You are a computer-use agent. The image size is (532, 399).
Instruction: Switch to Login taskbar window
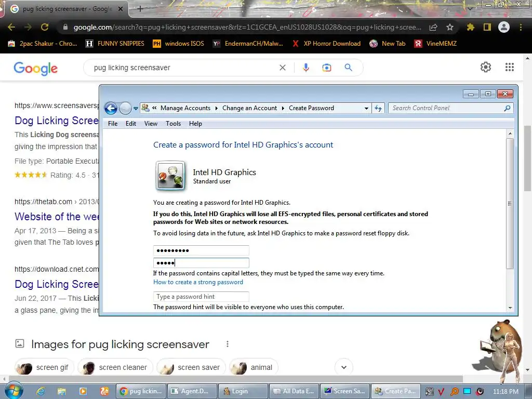click(243, 391)
